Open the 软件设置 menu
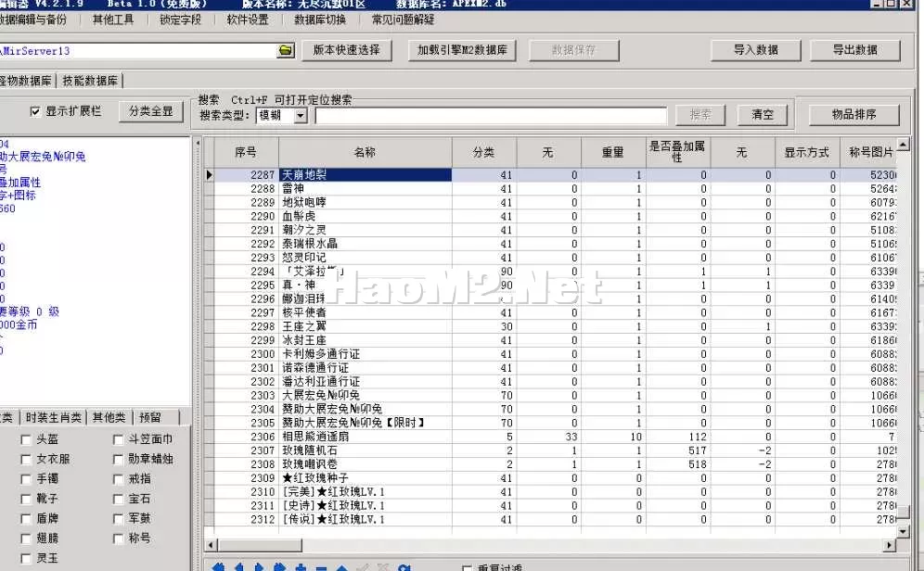 pyautogui.click(x=248, y=19)
